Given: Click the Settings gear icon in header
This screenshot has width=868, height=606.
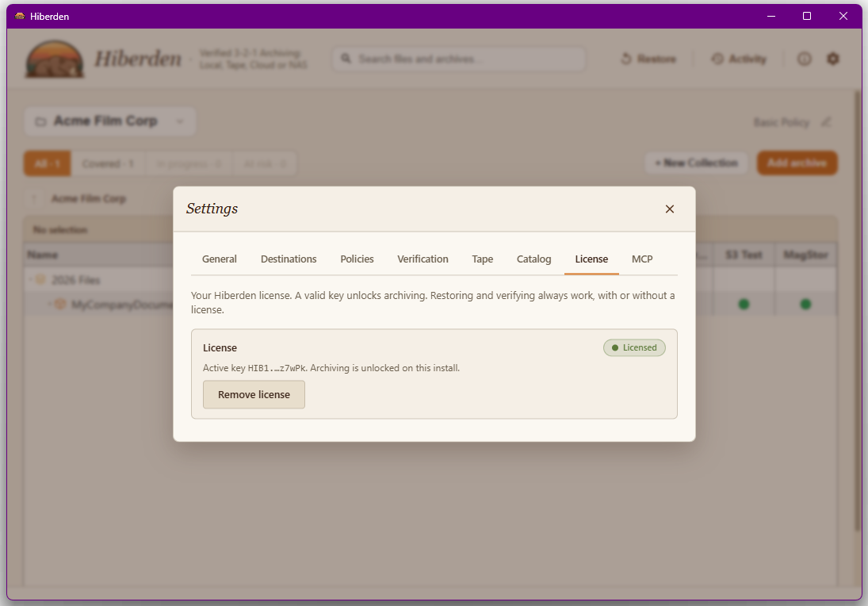Looking at the screenshot, I should 832,58.
